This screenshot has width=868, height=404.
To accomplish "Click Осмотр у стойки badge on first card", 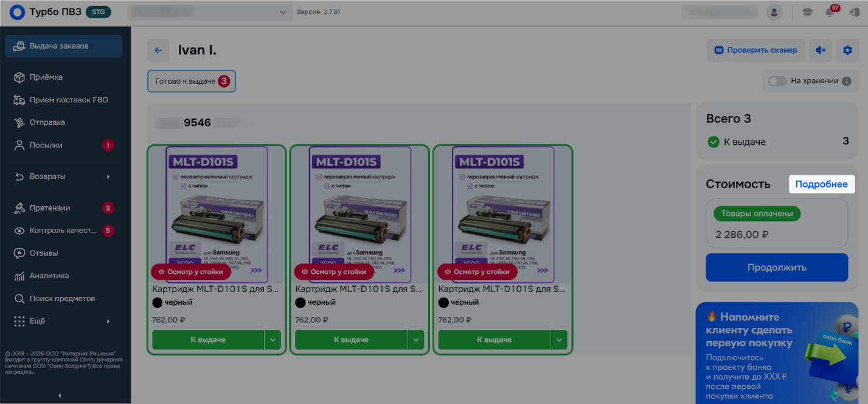I will [x=191, y=272].
